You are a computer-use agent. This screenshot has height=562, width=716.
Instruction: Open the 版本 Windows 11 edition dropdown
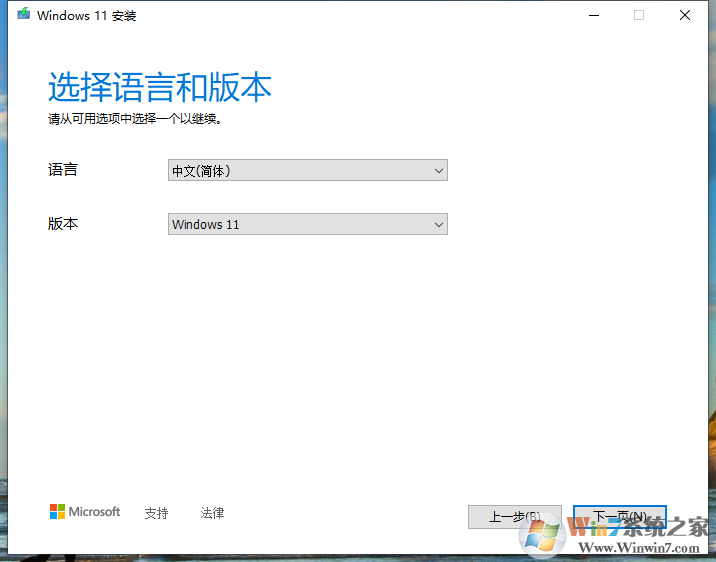308,224
